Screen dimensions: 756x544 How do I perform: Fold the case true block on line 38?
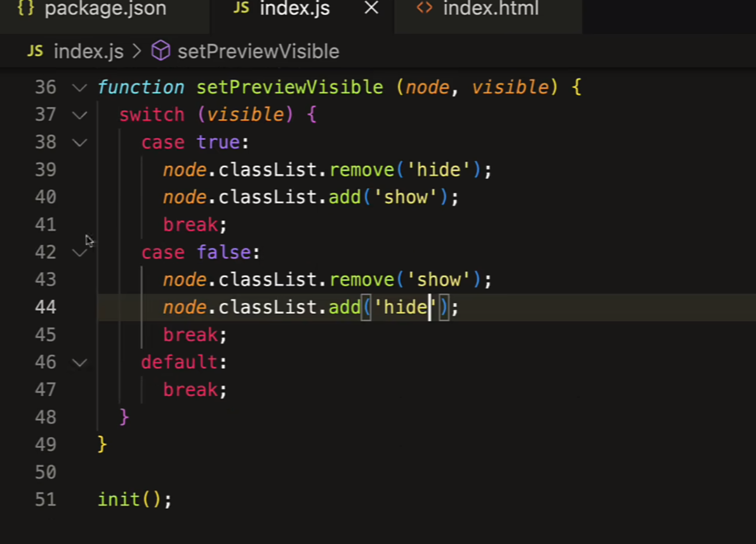coord(79,143)
